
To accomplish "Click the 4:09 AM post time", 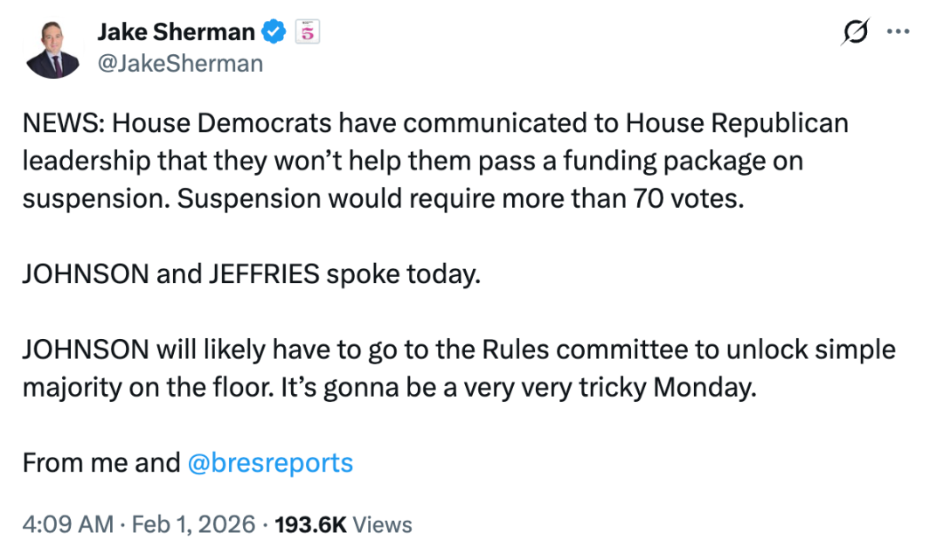I will click(68, 524).
